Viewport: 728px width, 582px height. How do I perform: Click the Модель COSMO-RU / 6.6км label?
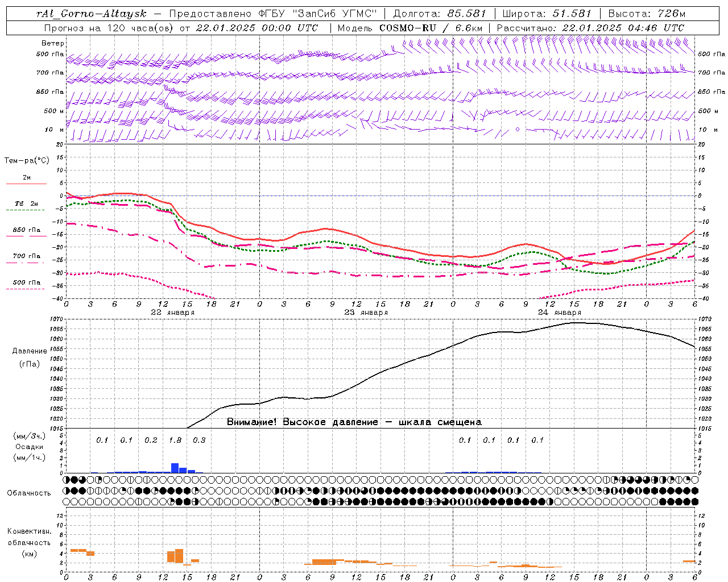(410, 28)
